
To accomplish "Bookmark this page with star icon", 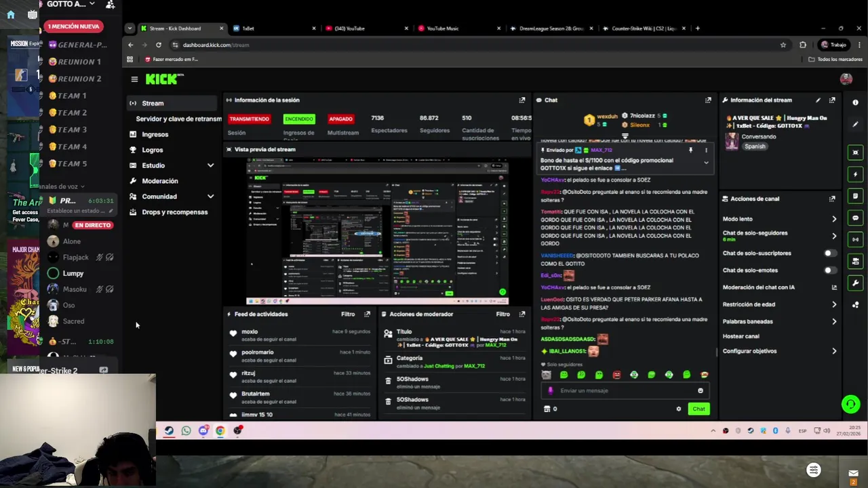I will [783, 45].
